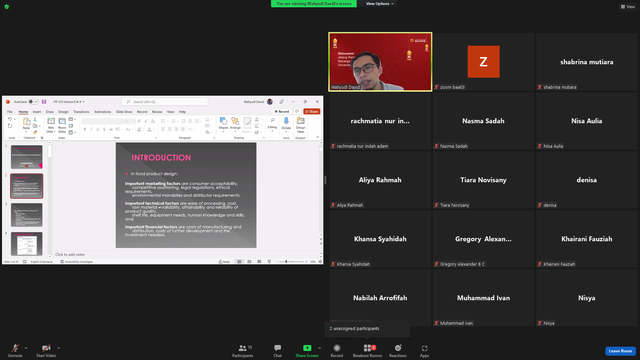Open the Design tab
Screen dimensions: 640x360
pos(63,111)
